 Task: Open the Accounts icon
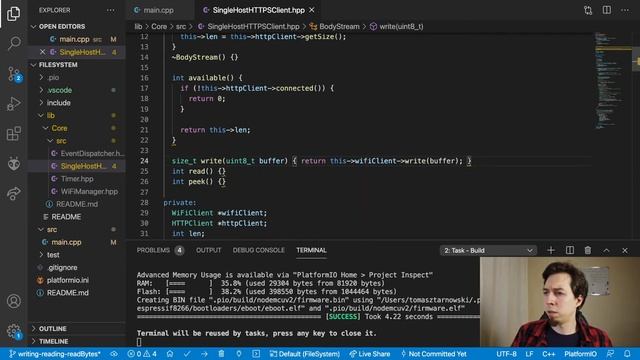click(x=13, y=301)
